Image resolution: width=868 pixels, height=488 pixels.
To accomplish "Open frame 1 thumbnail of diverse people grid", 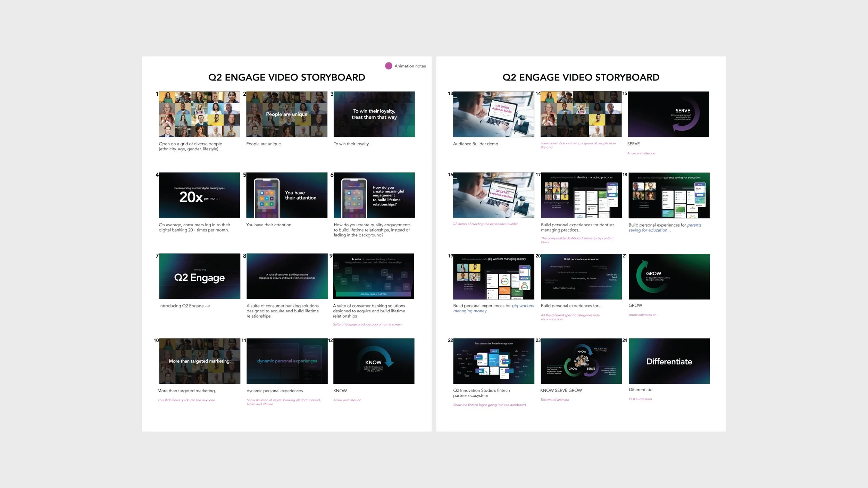I will coord(199,114).
